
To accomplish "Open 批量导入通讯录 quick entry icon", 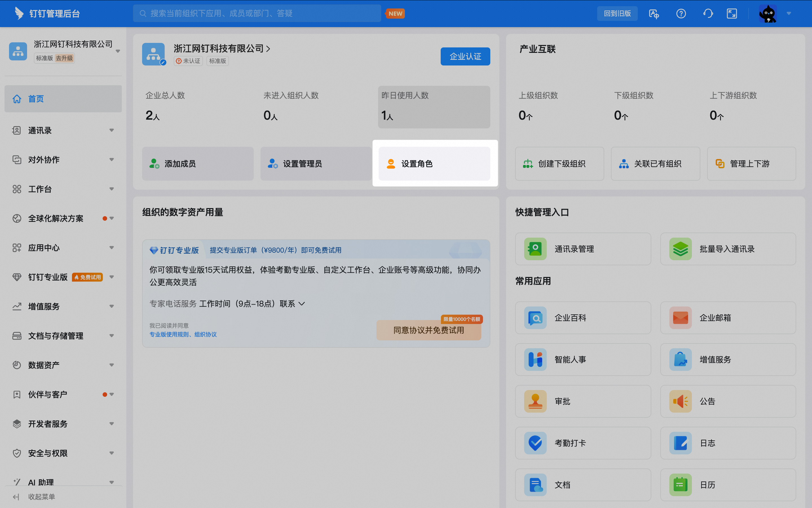I will click(680, 249).
